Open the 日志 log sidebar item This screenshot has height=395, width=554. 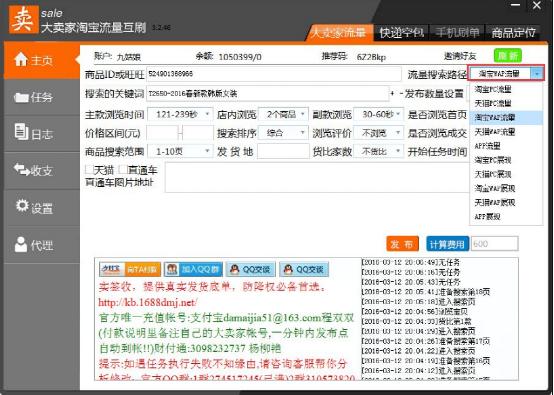pyautogui.click(x=42, y=134)
